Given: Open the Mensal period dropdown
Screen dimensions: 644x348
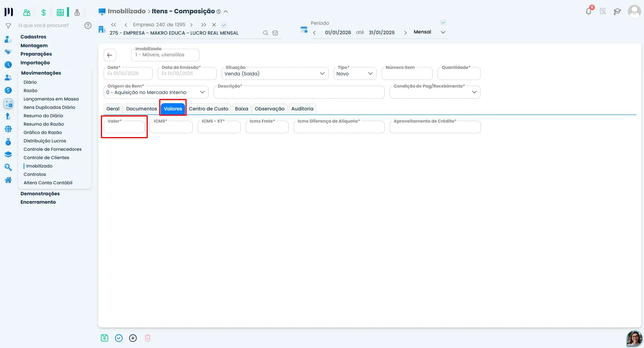Looking at the screenshot, I should click(430, 32).
